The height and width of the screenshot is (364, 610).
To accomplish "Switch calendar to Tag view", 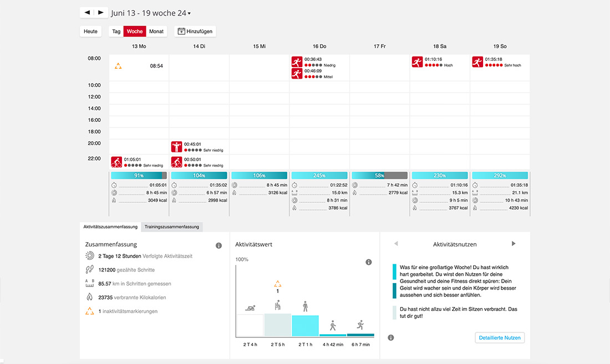I will (x=116, y=32).
